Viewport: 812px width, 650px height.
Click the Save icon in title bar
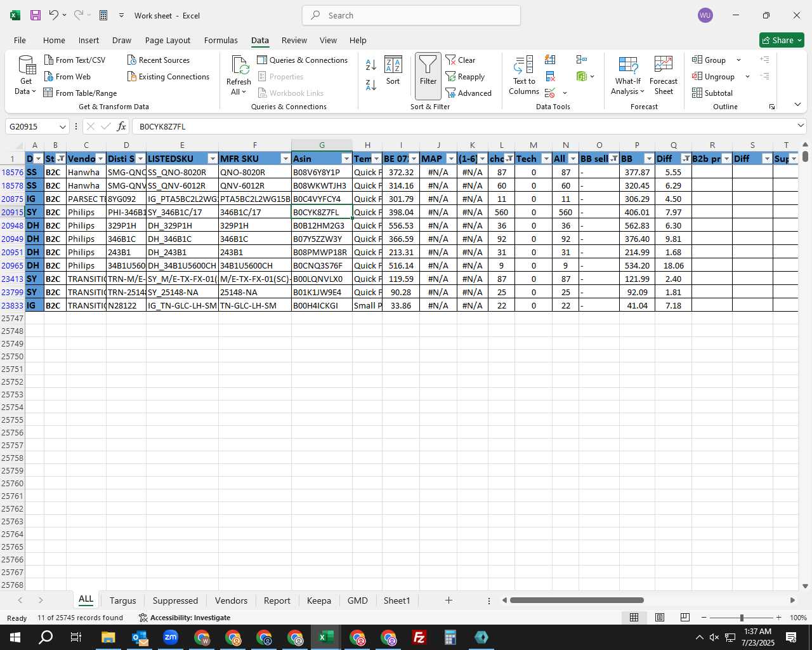36,15
